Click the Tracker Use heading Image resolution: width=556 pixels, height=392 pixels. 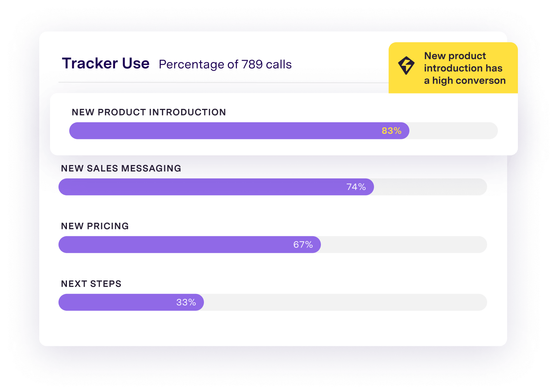(x=106, y=63)
